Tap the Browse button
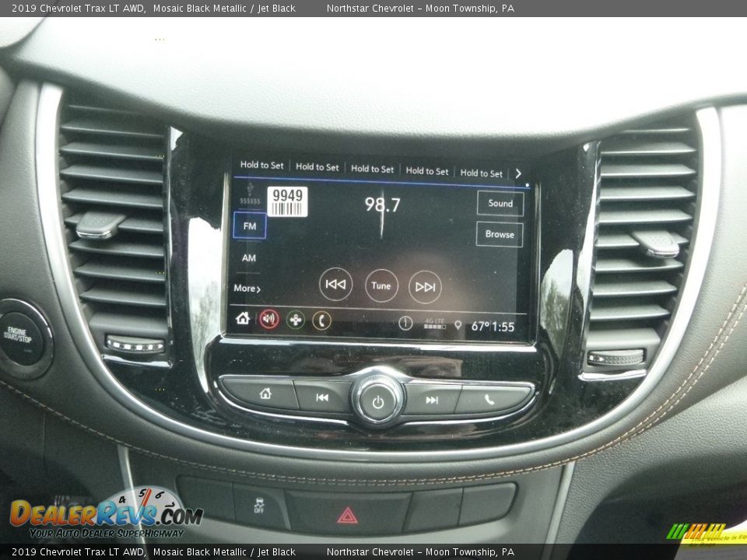747x560 pixels. (x=499, y=234)
